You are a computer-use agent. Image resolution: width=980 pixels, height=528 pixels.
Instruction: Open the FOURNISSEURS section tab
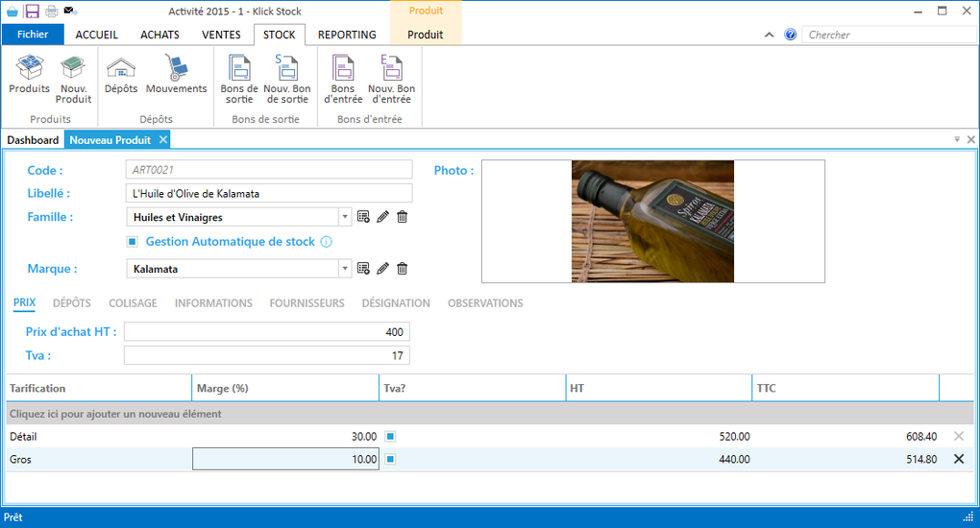point(306,303)
